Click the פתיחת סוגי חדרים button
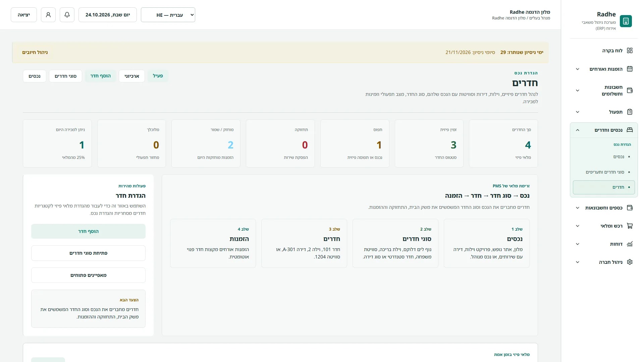The width and height of the screenshot is (644, 362). click(x=89, y=253)
